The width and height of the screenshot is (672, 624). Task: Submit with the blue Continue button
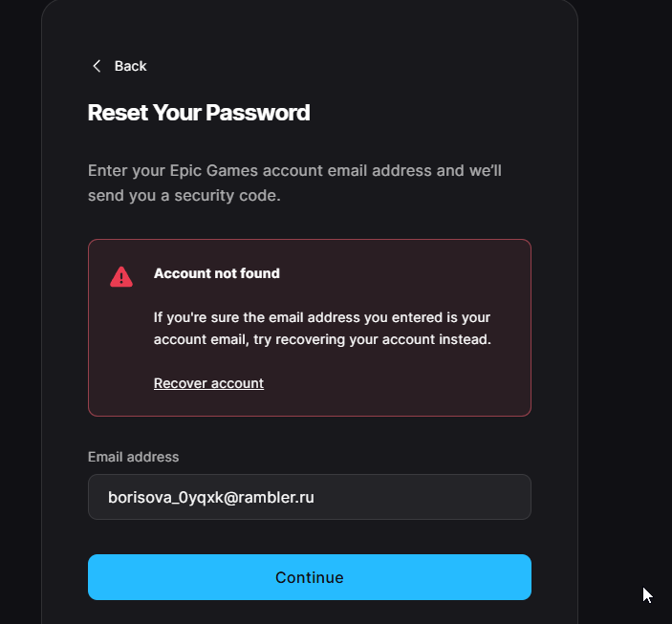310,577
